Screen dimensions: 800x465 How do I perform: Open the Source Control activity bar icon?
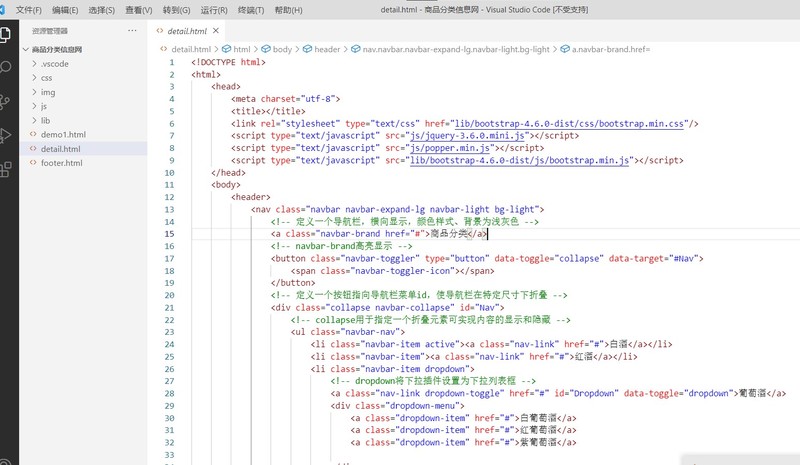pyautogui.click(x=5, y=101)
